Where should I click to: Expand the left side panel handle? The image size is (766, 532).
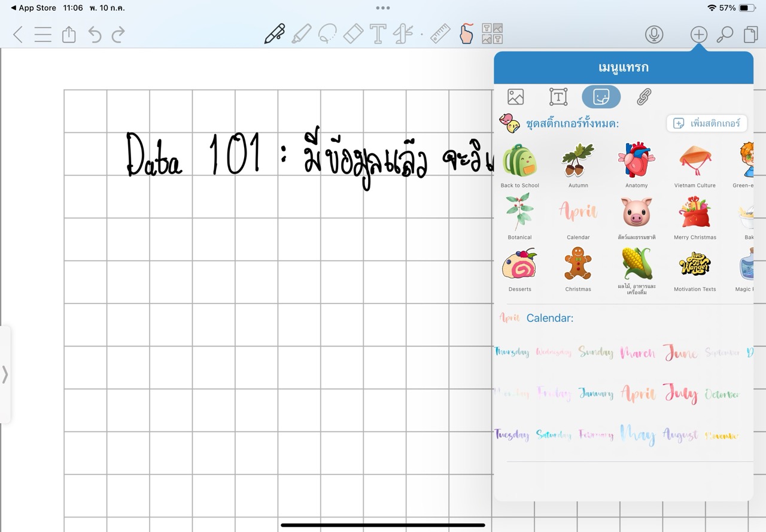pos(5,375)
